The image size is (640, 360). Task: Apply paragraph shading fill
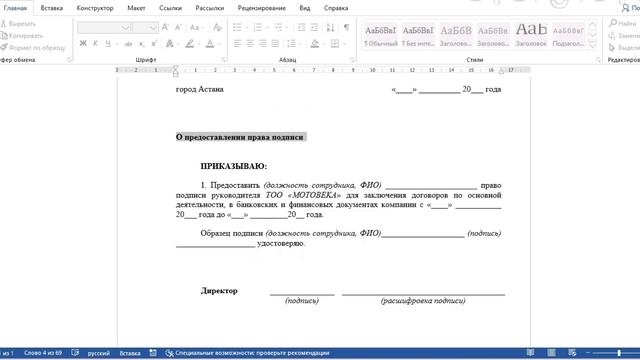click(x=315, y=43)
